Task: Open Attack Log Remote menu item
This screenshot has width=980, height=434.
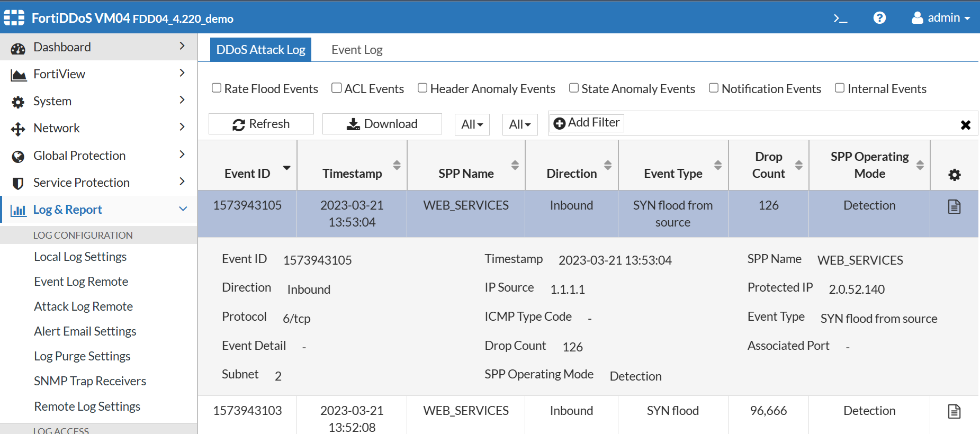Action: tap(84, 306)
